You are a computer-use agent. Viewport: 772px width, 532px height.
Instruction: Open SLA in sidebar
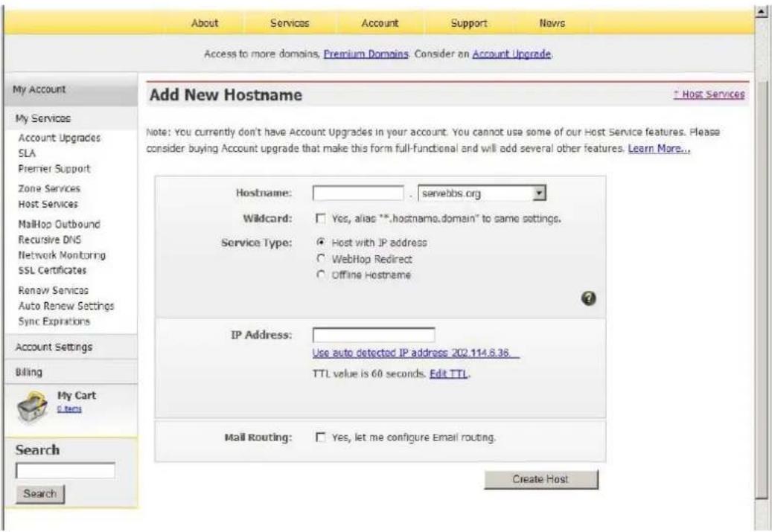coord(27,153)
